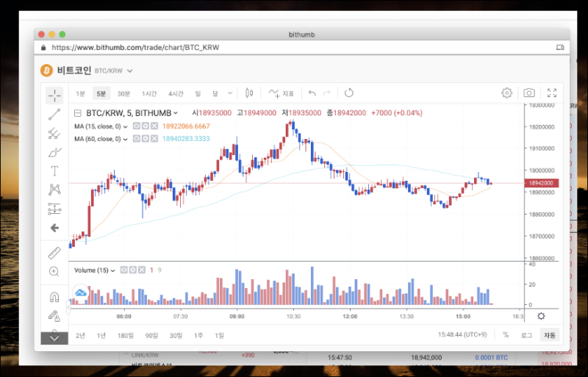Open chart settings gear in top toolbar
588x377 pixels.
tap(506, 93)
